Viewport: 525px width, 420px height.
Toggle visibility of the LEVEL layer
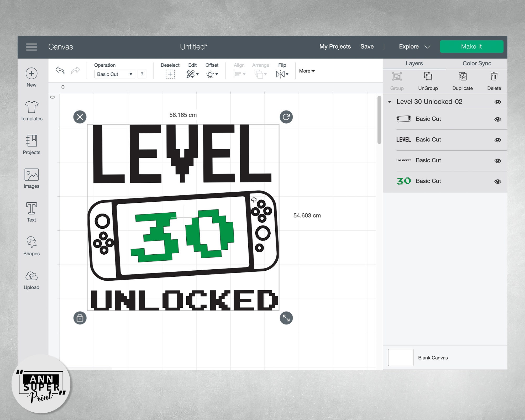click(x=498, y=139)
